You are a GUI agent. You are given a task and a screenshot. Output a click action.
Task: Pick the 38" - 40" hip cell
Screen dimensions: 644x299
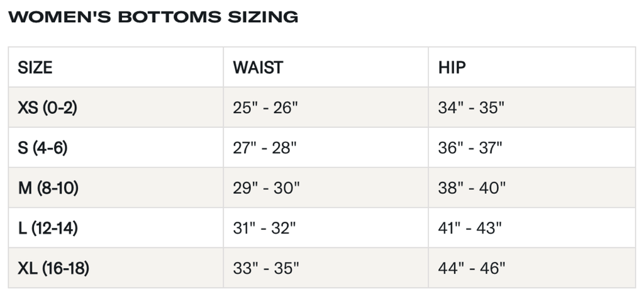click(472, 188)
